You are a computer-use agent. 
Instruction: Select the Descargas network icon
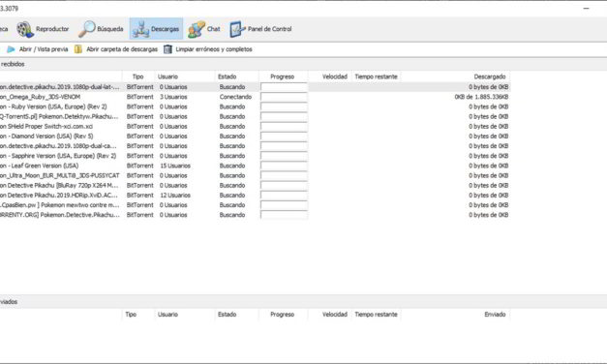(140, 29)
